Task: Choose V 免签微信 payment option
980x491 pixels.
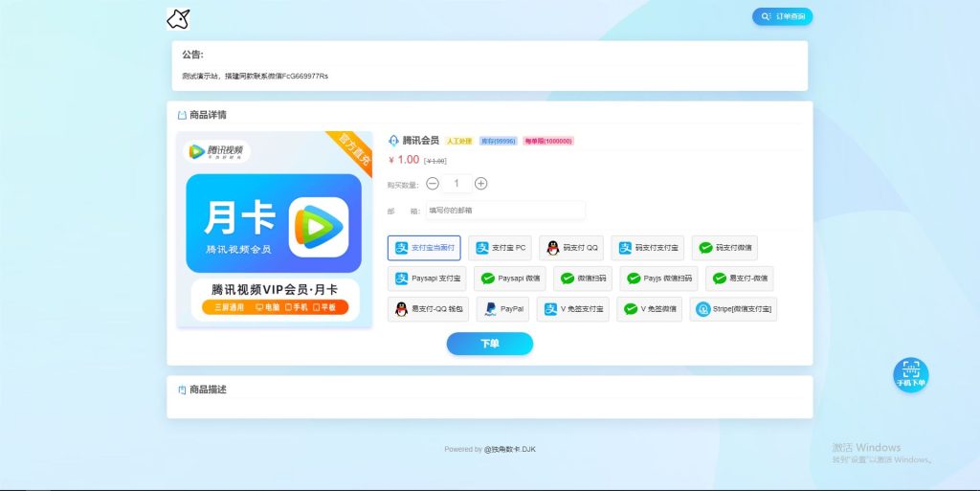Action: click(x=650, y=309)
